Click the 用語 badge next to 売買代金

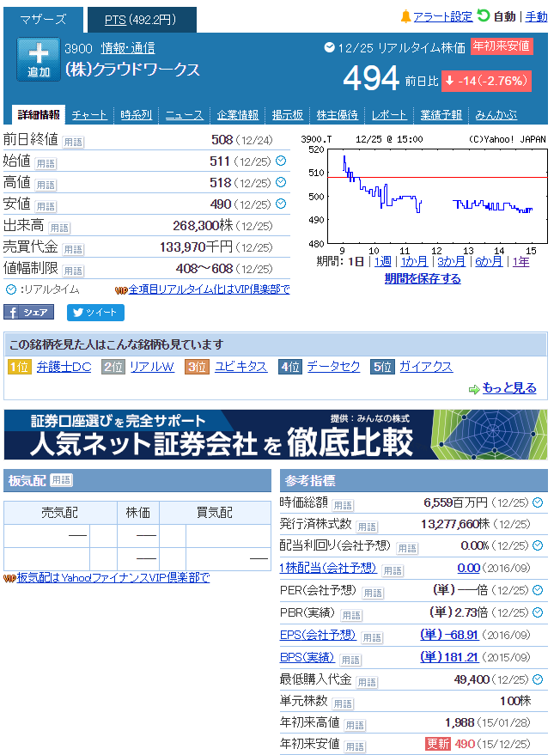tap(73, 249)
